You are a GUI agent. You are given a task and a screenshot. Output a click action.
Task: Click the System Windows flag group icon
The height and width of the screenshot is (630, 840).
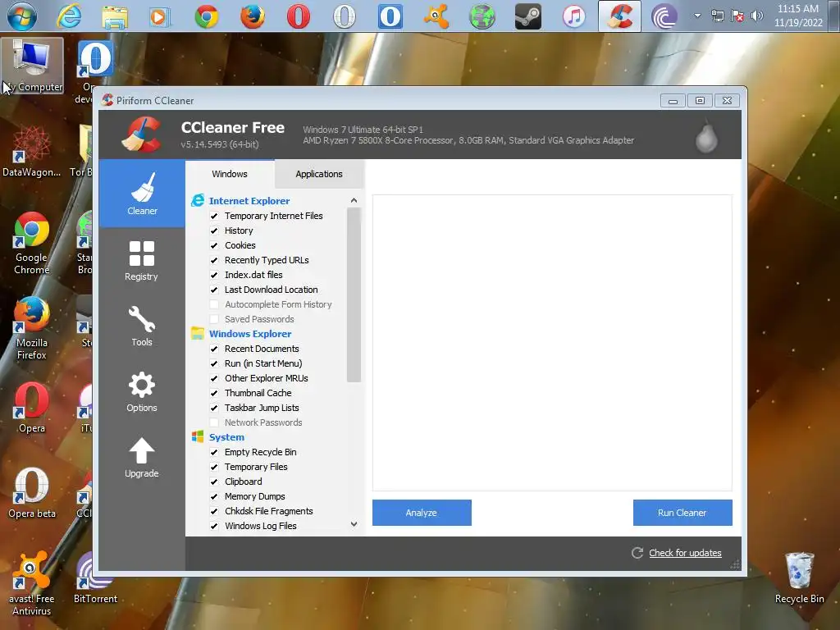click(198, 436)
